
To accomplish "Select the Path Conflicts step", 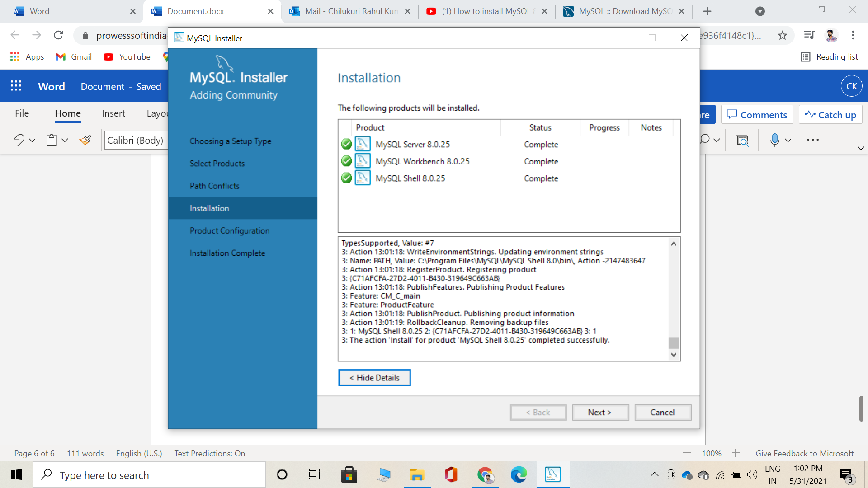I will [214, 186].
